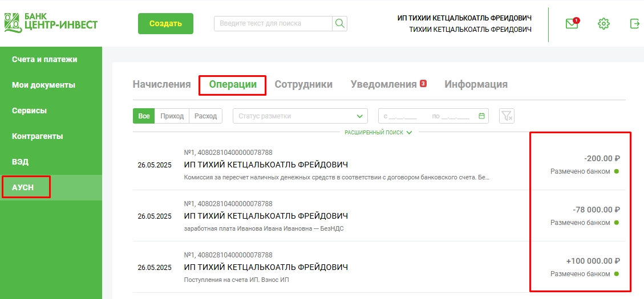Open the mail inbox envelope icon

click(572, 24)
